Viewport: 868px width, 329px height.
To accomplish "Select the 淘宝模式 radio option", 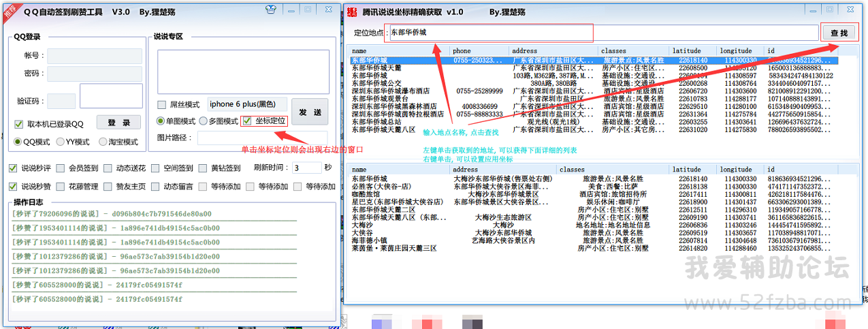I will 103,142.
